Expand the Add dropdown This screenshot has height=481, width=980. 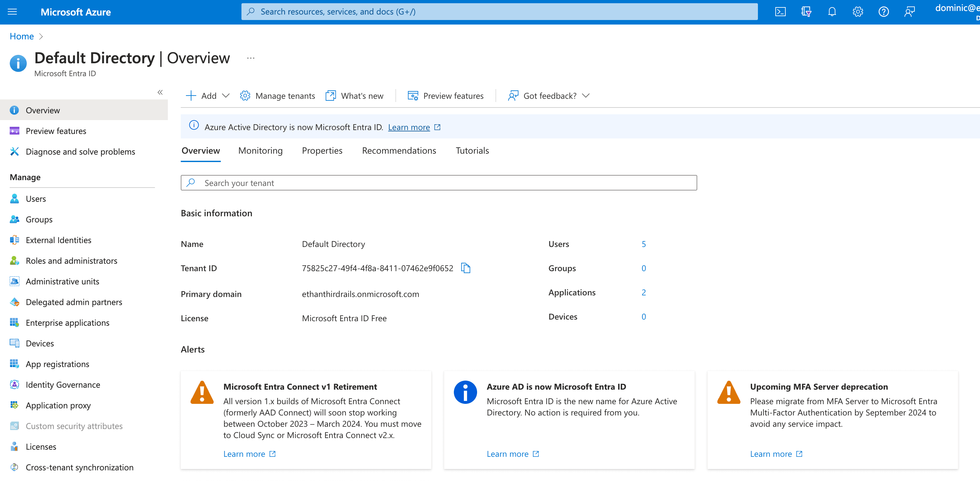point(208,96)
